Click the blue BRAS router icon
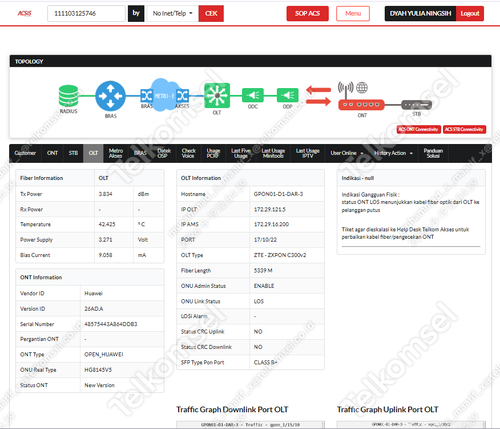The width and height of the screenshot is (500, 429). click(x=110, y=96)
